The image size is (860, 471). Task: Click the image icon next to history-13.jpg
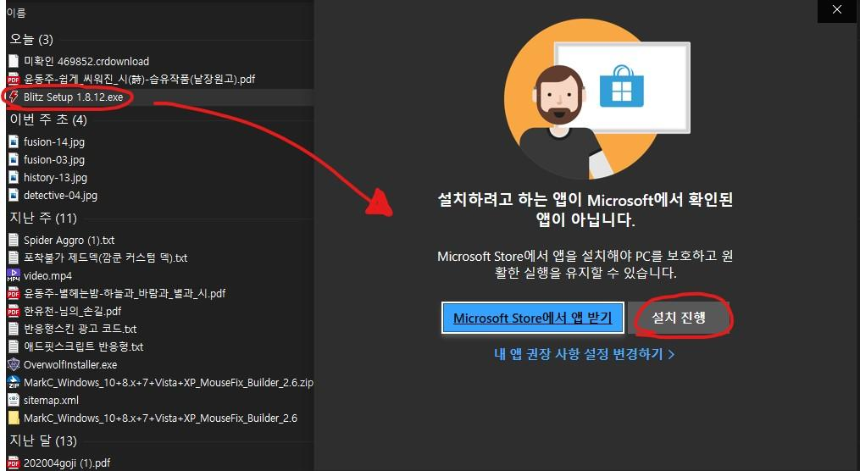click(13, 178)
